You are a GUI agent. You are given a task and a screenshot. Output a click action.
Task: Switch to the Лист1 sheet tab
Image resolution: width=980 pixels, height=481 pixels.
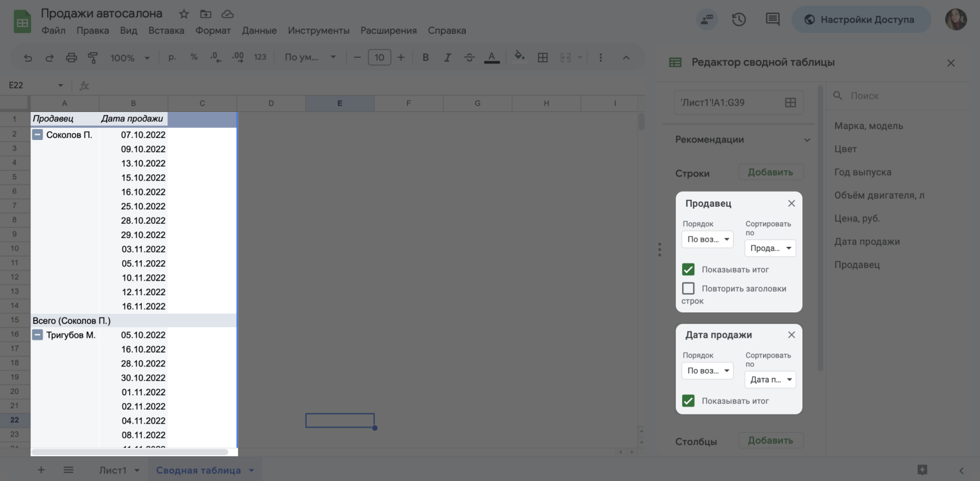tap(113, 470)
